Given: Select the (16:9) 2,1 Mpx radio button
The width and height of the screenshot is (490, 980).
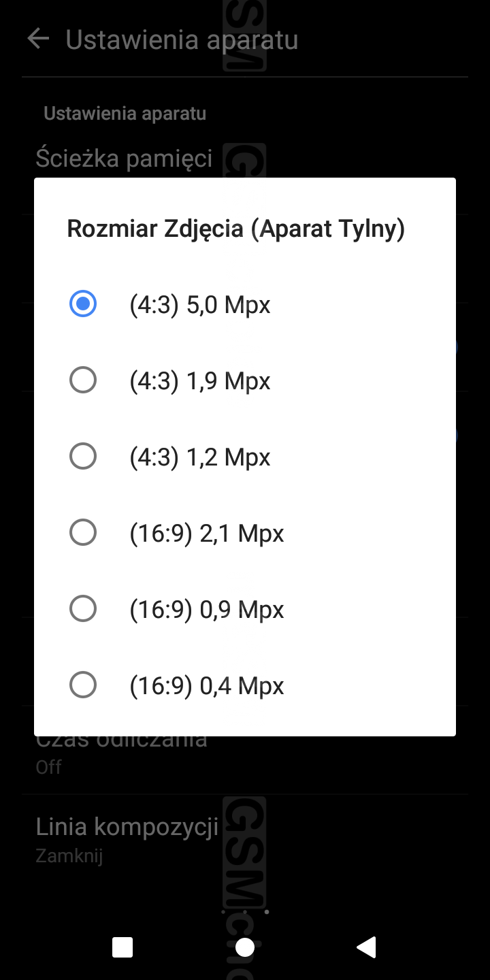Looking at the screenshot, I should coord(83,532).
